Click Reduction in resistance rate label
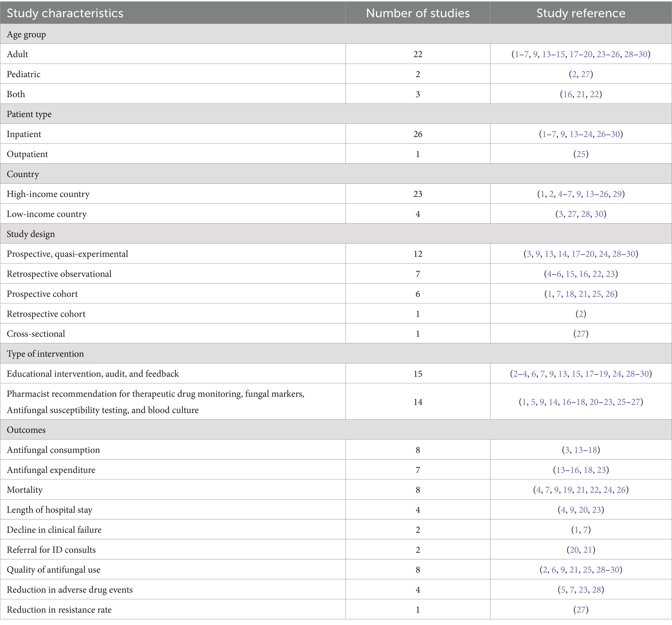The height and width of the screenshot is (625, 672). [x=59, y=609]
